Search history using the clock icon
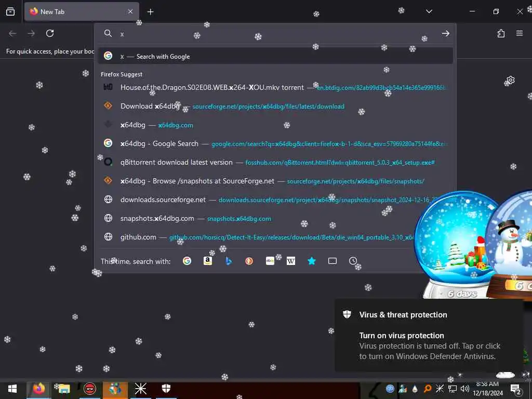 (x=353, y=261)
